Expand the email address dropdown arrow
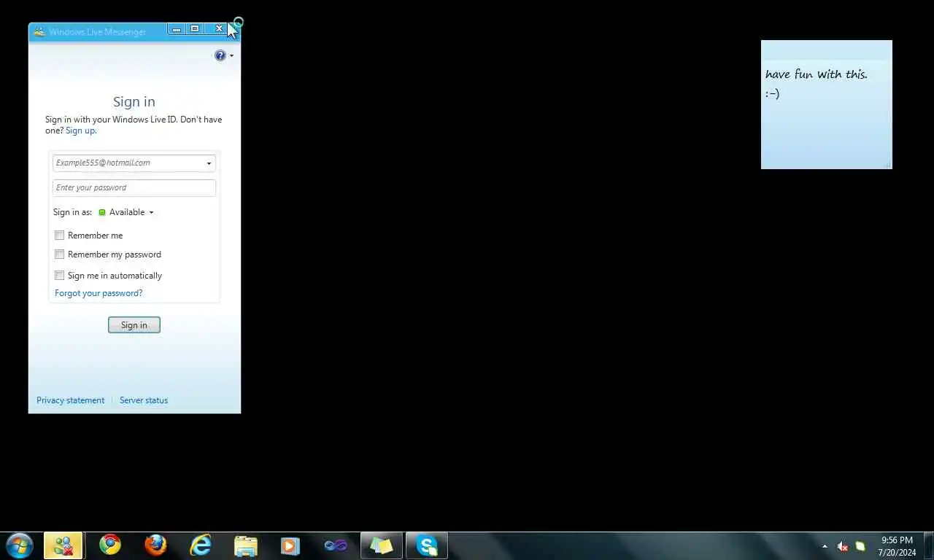This screenshot has width=934, height=560. (x=209, y=163)
